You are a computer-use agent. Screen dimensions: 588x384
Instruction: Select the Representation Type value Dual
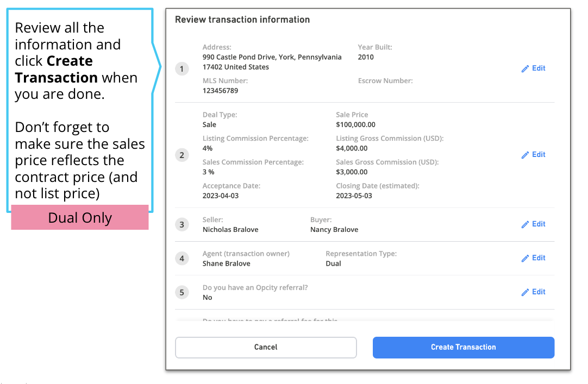(333, 263)
